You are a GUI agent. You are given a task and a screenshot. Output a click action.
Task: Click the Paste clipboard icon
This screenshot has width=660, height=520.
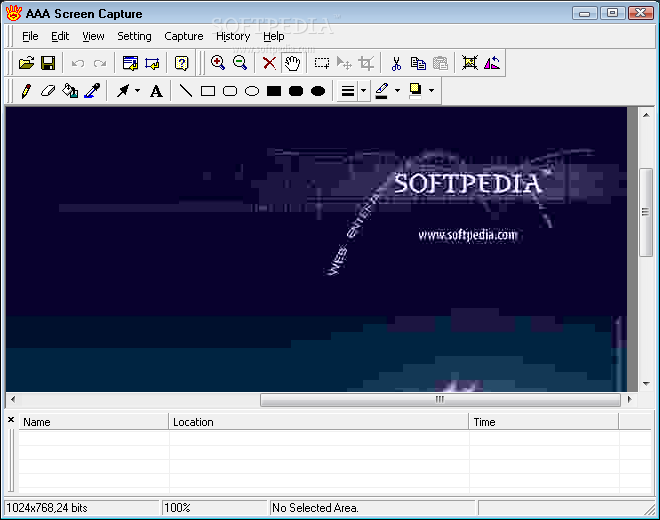tap(440, 63)
